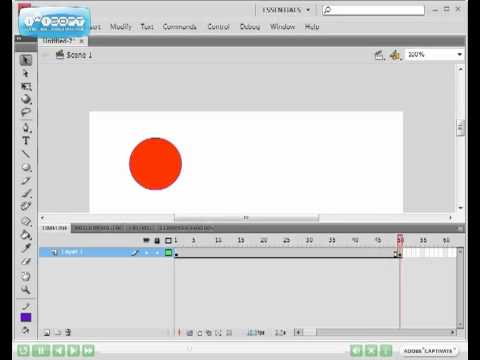Choose the Paint Bucket tool
The width and height of the screenshot is (480, 360).
coord(26,235)
